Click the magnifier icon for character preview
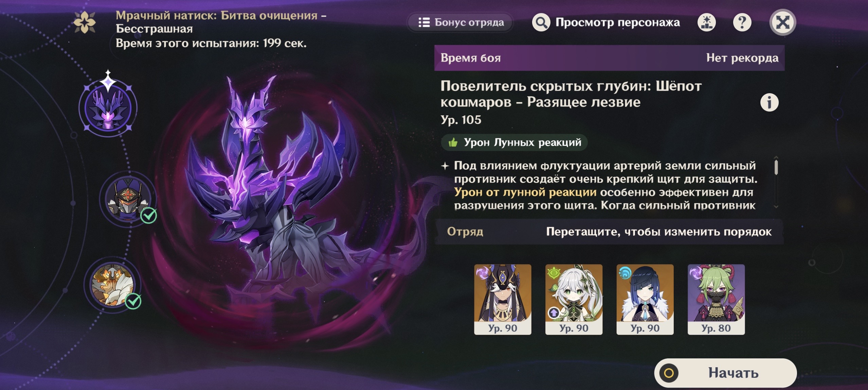This screenshot has width=868, height=390. 541,23
